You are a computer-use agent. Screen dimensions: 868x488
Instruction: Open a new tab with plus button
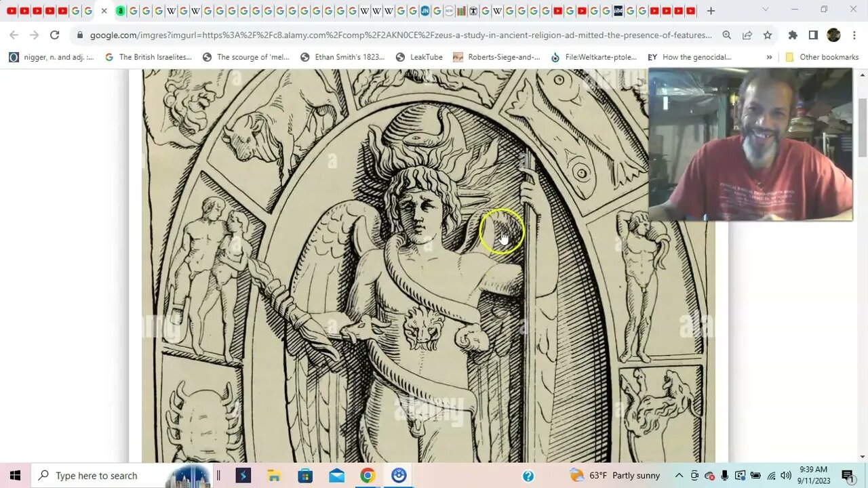pos(711,11)
